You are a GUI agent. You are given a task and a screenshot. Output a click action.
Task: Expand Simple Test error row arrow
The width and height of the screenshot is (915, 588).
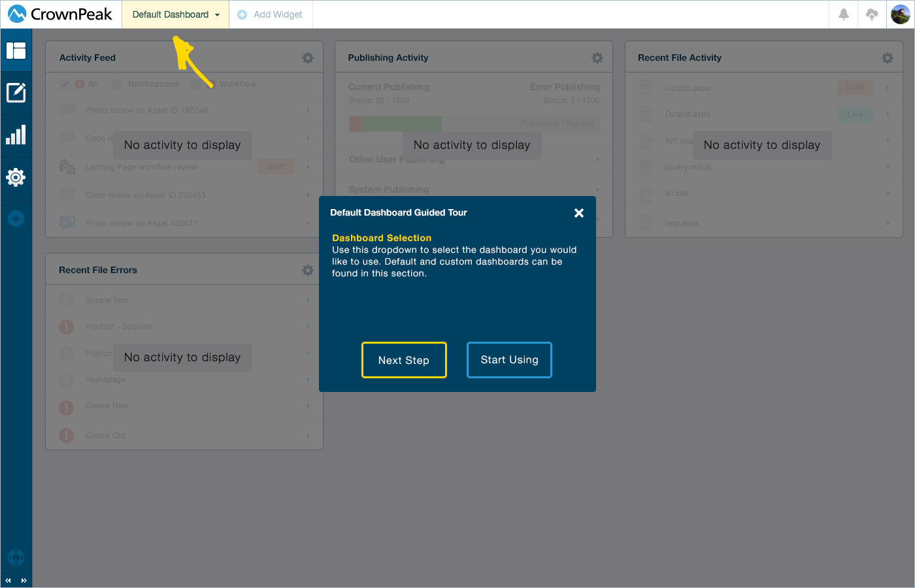[x=308, y=301]
